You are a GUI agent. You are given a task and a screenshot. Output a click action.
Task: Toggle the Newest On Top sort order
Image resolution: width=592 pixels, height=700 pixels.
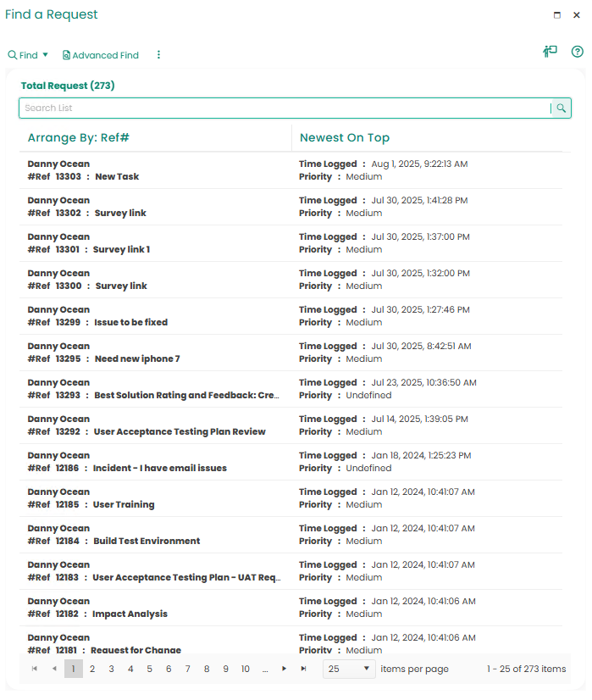pyautogui.click(x=345, y=138)
